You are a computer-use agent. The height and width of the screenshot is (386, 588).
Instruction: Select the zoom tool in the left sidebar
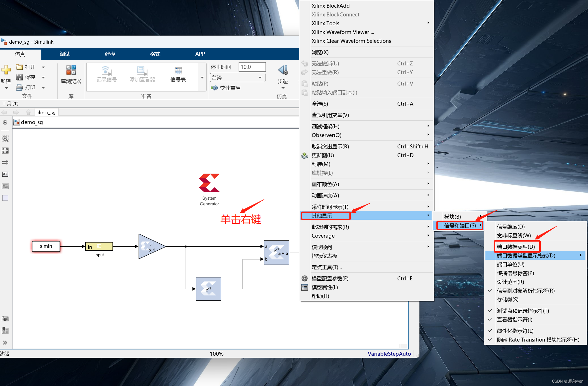coord(5,138)
